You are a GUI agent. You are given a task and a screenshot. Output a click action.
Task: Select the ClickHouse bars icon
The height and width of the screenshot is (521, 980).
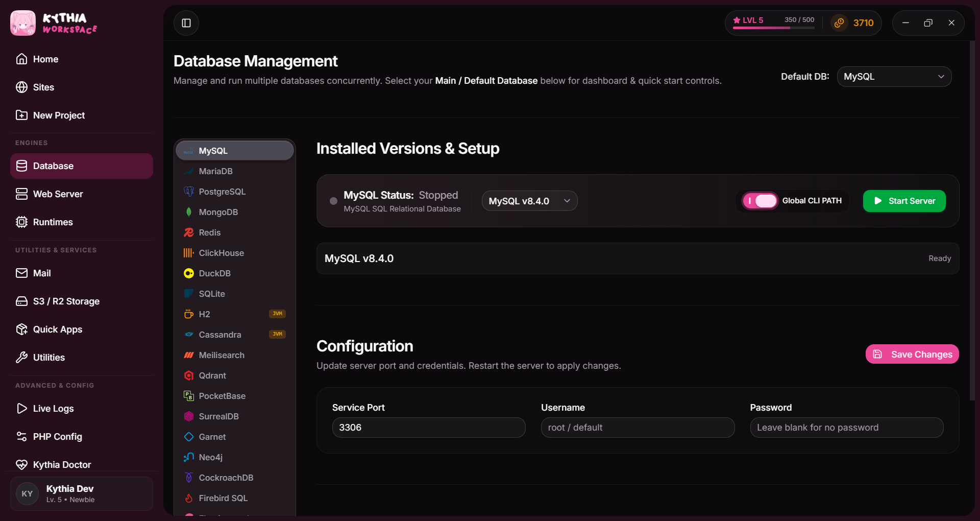189,253
